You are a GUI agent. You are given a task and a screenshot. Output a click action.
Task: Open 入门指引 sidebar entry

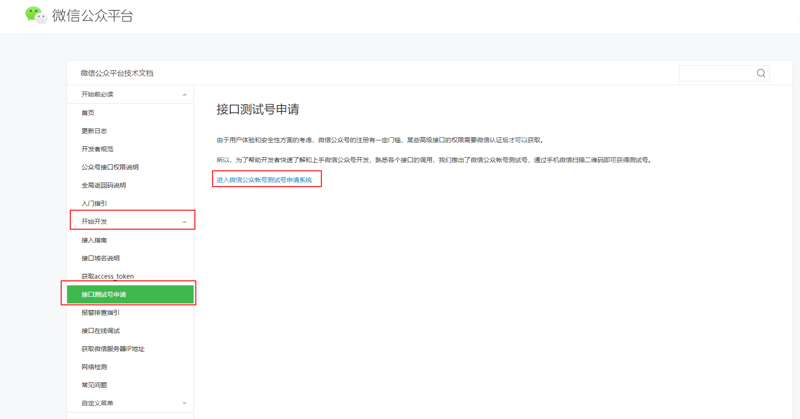tap(94, 204)
